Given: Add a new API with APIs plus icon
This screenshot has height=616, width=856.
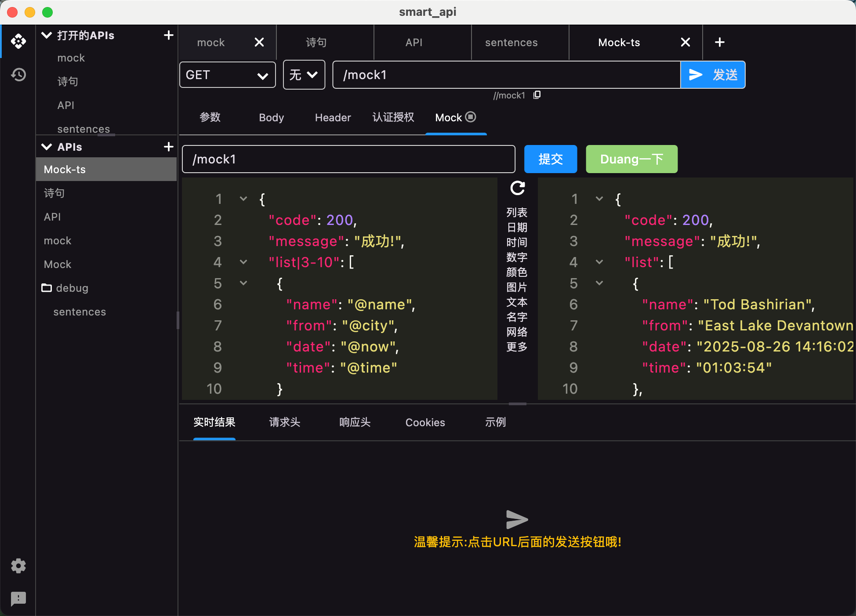Looking at the screenshot, I should click(168, 147).
